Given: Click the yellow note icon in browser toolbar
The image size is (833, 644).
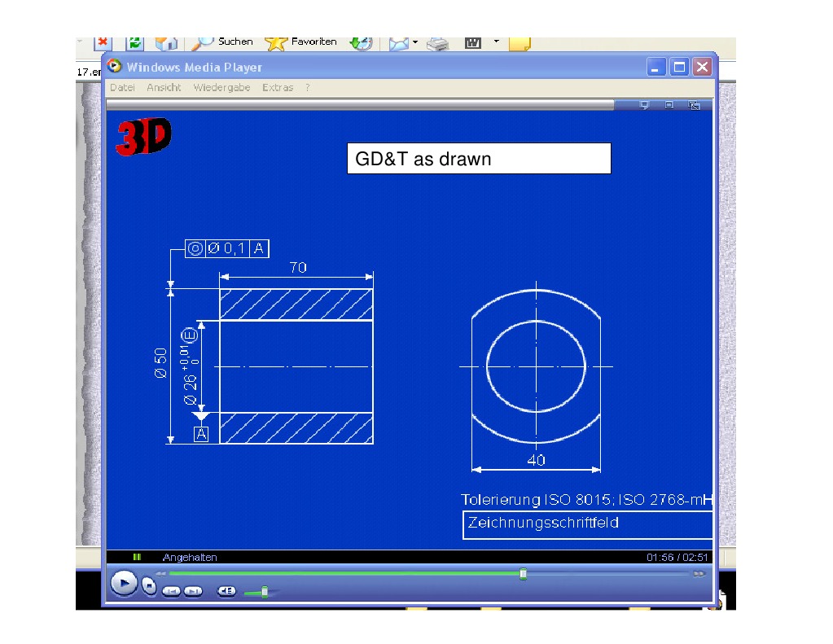Looking at the screenshot, I should pos(520,44).
